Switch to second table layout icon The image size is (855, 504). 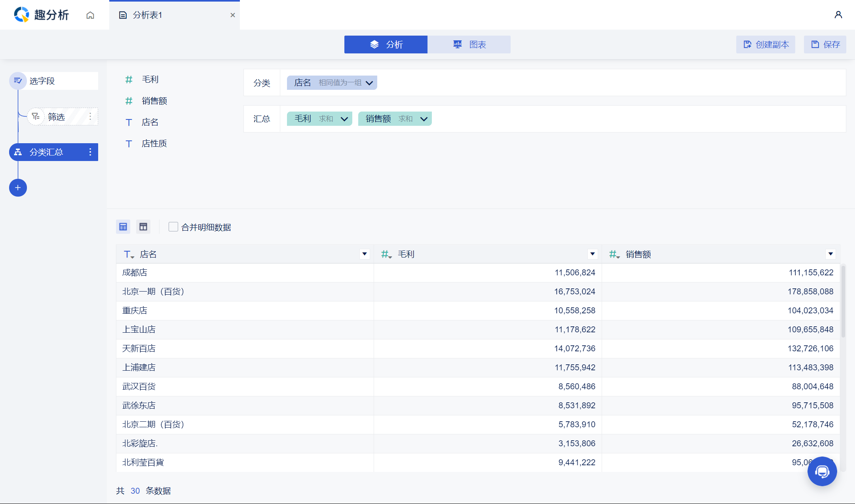143,227
